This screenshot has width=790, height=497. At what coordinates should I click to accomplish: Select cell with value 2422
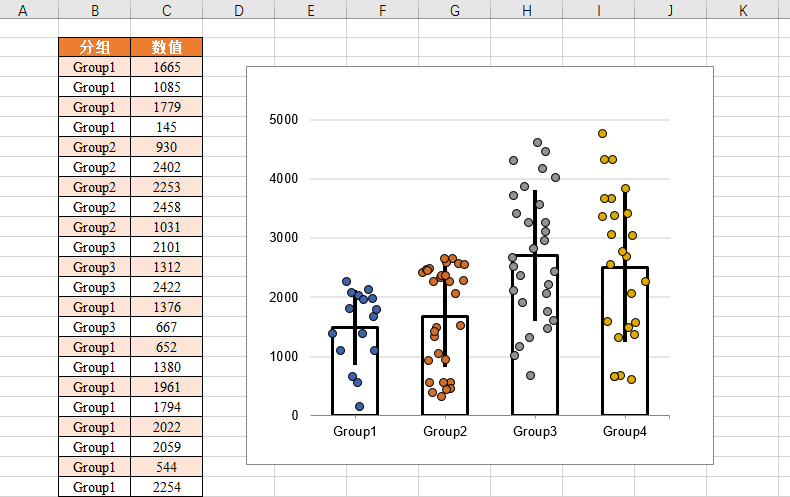(x=167, y=287)
